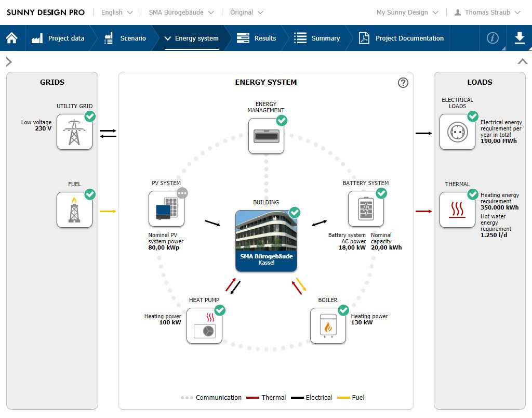The height and width of the screenshot is (418, 532).
Task: Switch to the Results tab
Action: [257, 38]
